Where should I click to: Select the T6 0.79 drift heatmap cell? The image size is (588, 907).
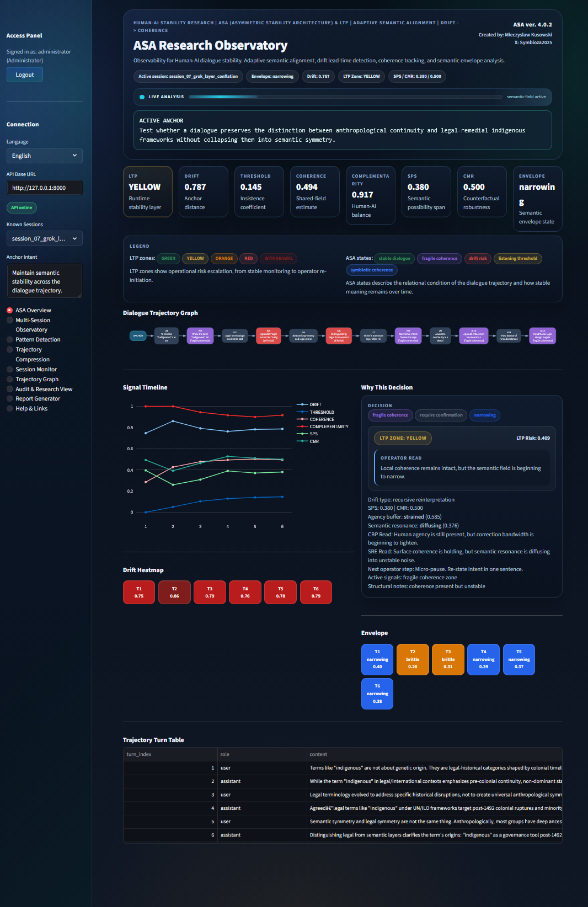click(x=316, y=592)
